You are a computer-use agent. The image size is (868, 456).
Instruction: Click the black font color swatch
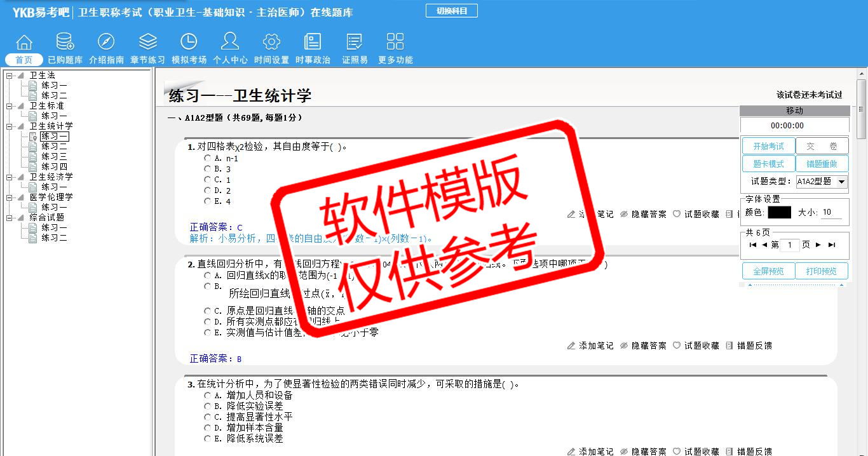[779, 213]
